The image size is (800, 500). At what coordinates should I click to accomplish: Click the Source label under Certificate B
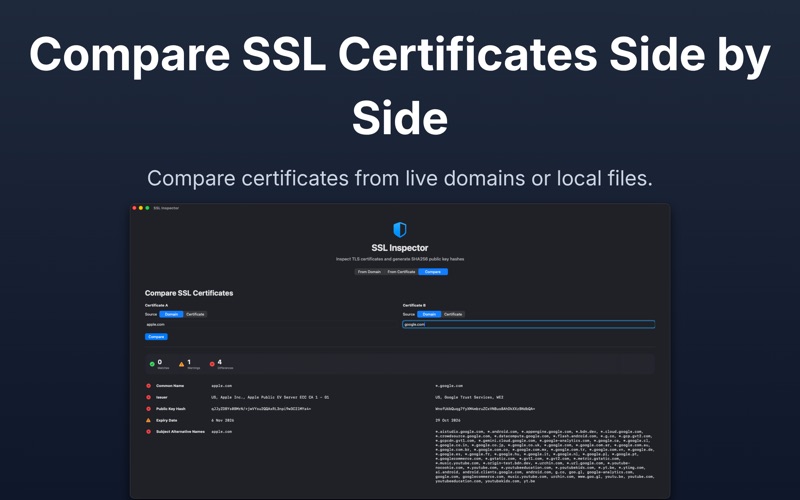(409, 314)
